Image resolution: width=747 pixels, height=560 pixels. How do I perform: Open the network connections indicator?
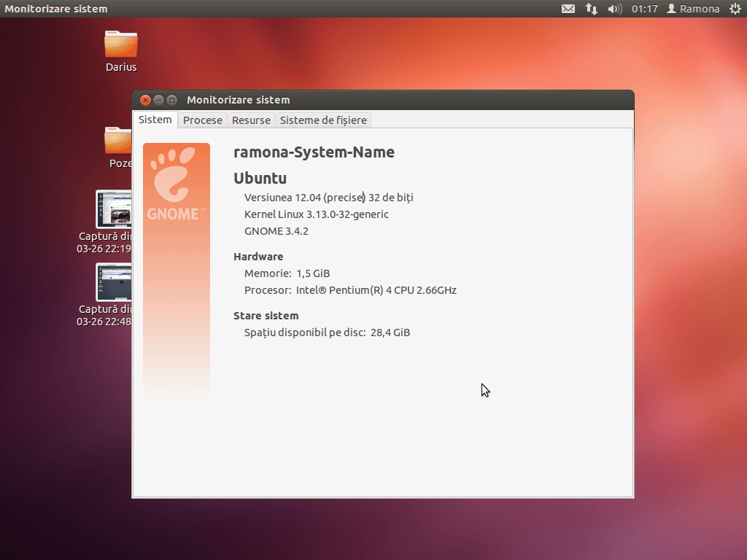click(592, 9)
